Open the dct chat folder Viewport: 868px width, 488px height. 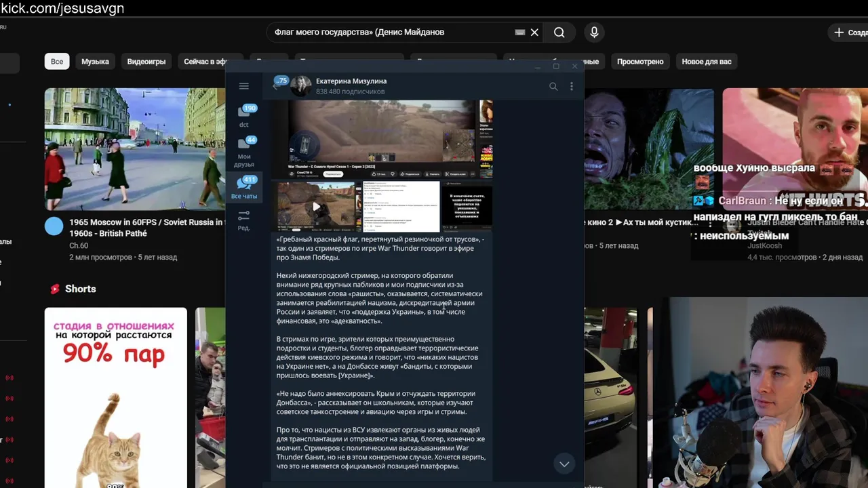tap(244, 115)
